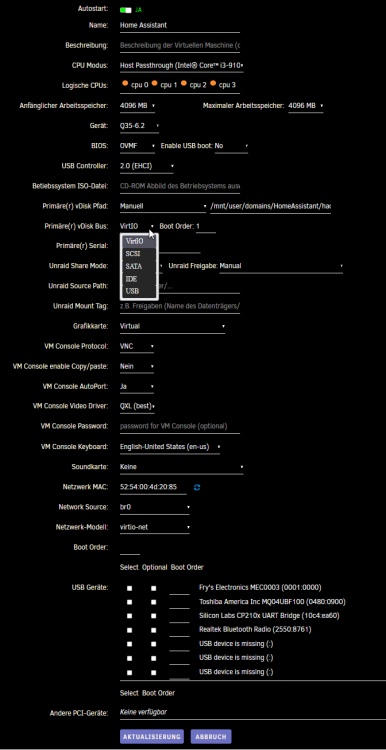Check Select box for Toshiba America MQ04UBF100

(x=130, y=602)
